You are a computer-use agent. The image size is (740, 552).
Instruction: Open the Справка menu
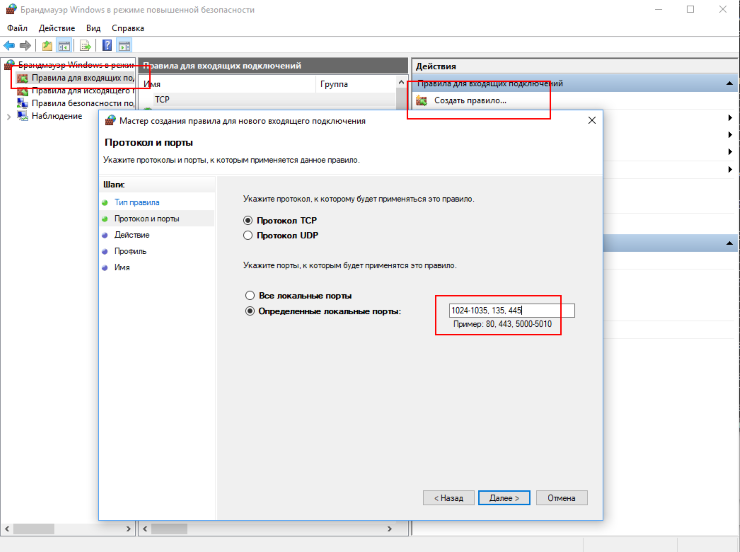point(128,28)
